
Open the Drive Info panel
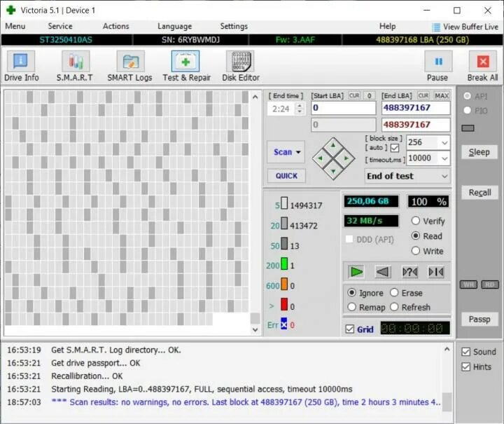point(21,67)
